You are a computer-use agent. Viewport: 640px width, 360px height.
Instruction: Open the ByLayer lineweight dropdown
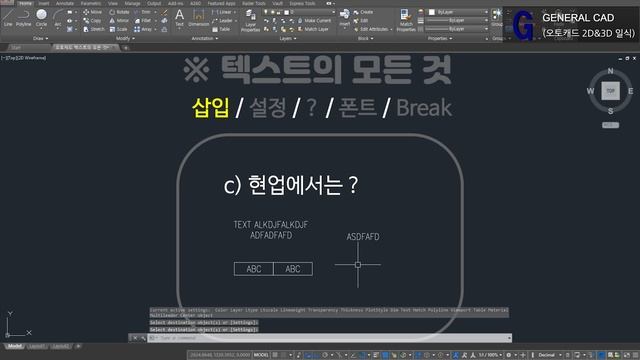point(457,20)
